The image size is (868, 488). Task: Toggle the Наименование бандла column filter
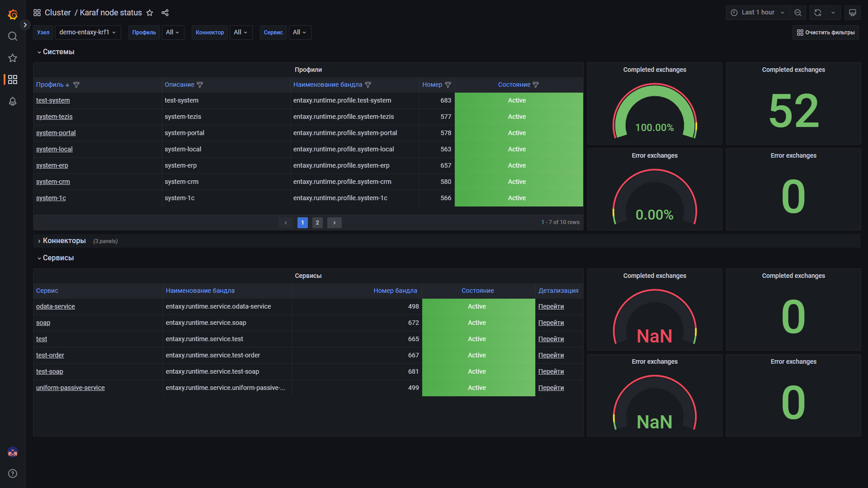pos(368,85)
